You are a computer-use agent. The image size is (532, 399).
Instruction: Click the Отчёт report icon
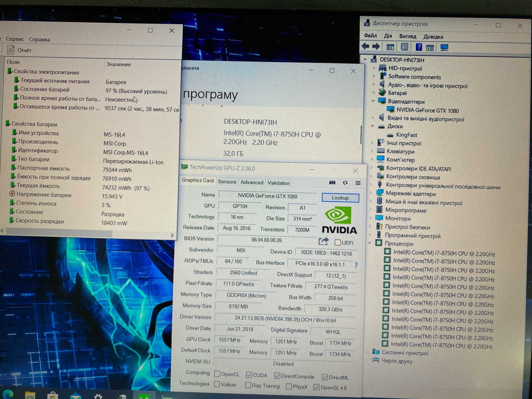11,50
